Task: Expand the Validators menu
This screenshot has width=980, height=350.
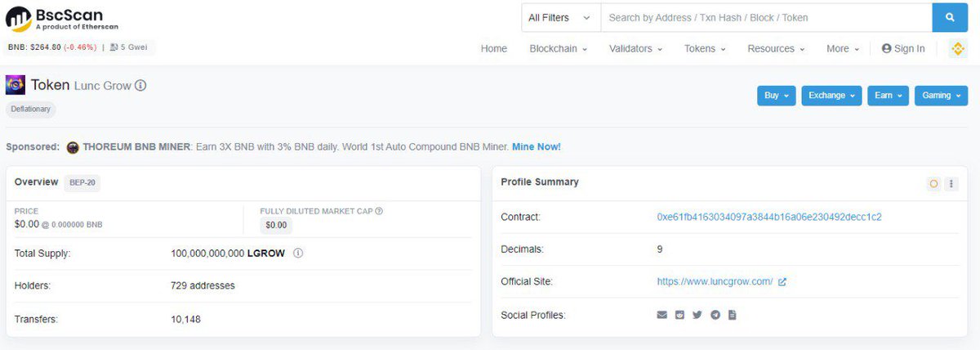Action: point(635,49)
